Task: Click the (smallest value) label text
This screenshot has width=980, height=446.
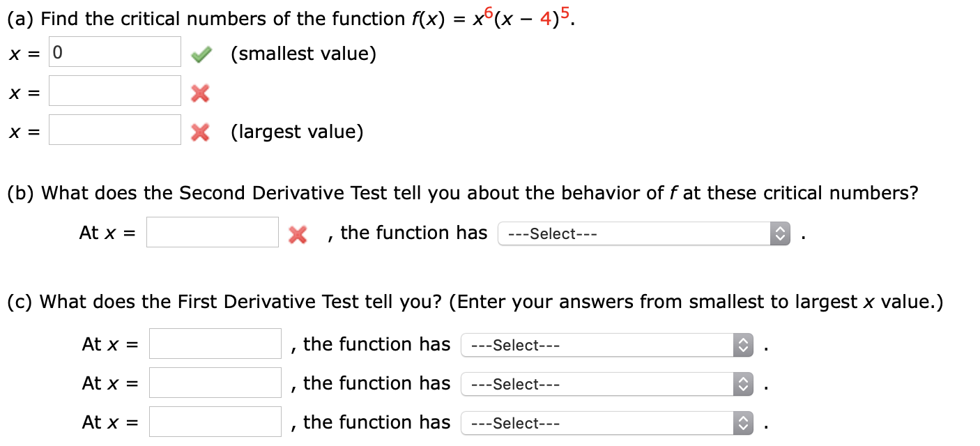Action: pyautogui.click(x=303, y=53)
